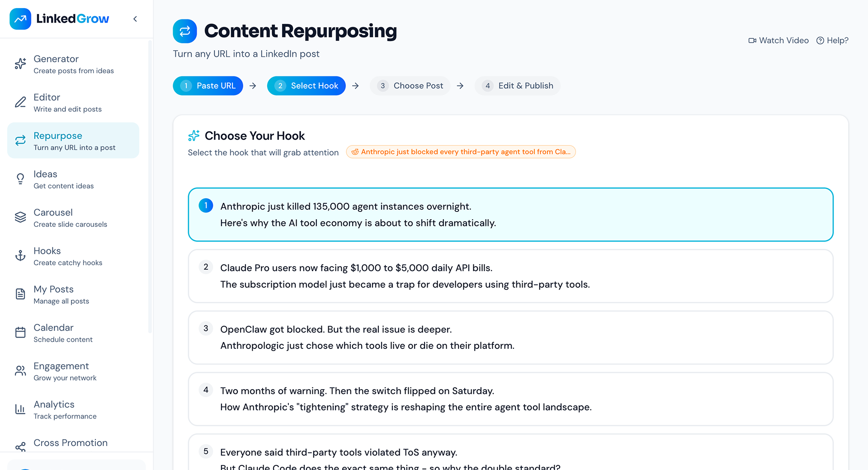Click the LinkedGrow logo icon
This screenshot has width=868, height=470.
(x=20, y=19)
